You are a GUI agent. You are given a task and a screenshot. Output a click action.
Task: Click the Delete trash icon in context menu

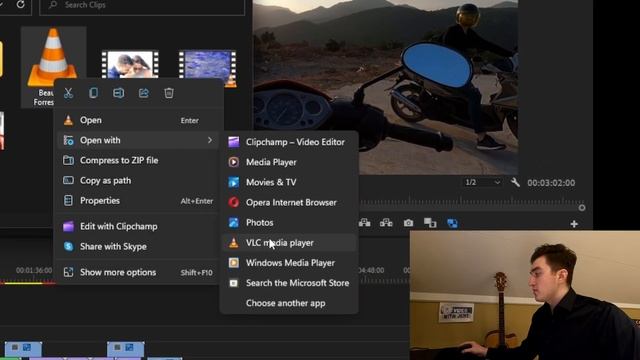169,93
